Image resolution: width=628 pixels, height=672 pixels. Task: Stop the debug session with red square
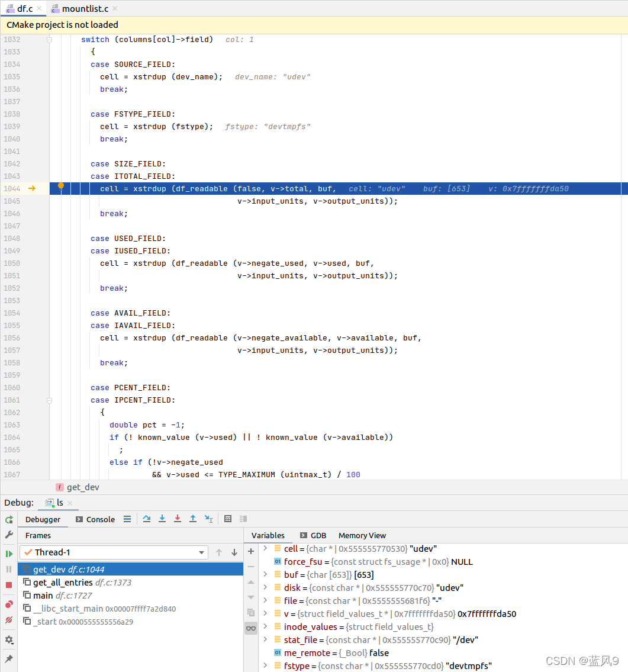click(9, 585)
